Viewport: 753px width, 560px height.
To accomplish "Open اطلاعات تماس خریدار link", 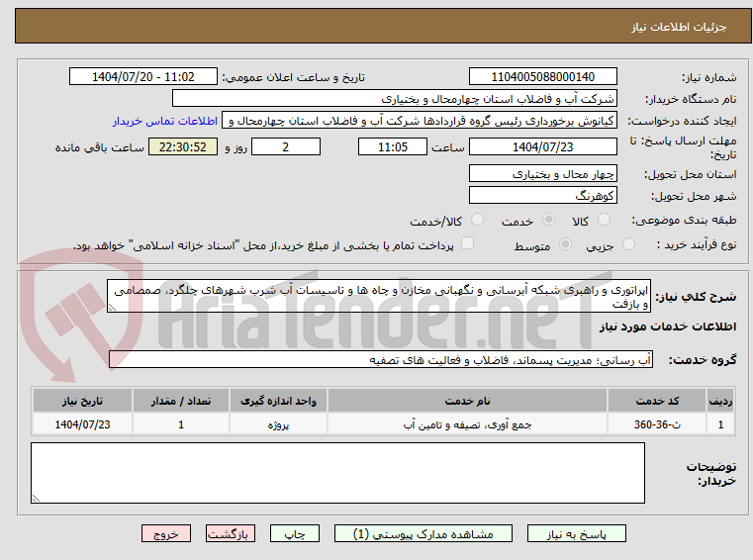I will tap(164, 121).
